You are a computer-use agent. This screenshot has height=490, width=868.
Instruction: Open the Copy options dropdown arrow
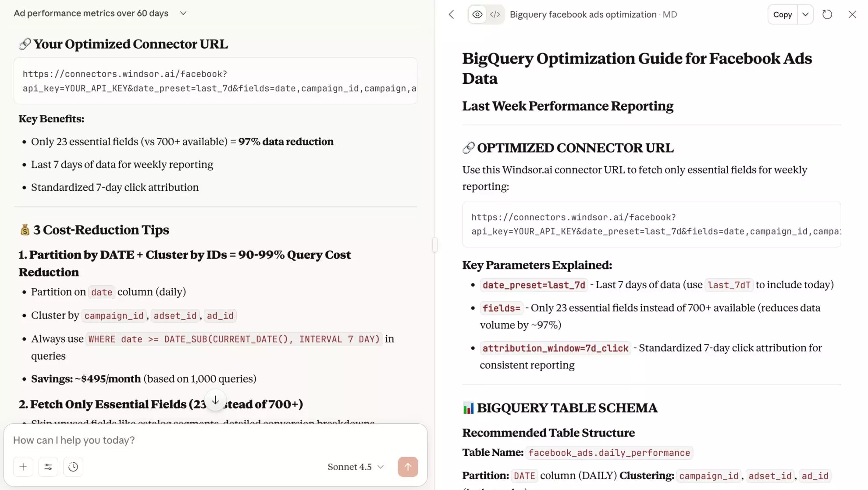point(805,14)
